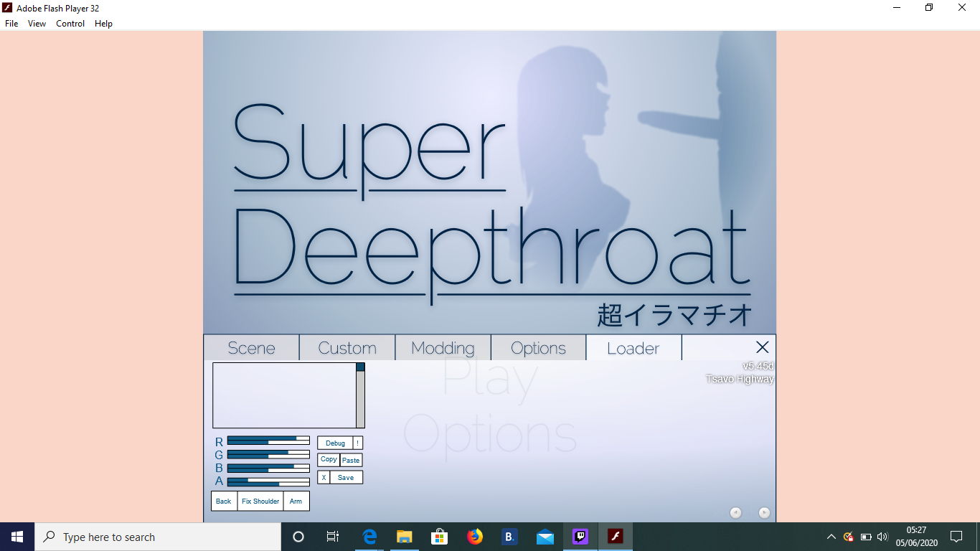The height and width of the screenshot is (551, 980).
Task: Click the scrollbar of the loader text box
Action: tap(360, 398)
